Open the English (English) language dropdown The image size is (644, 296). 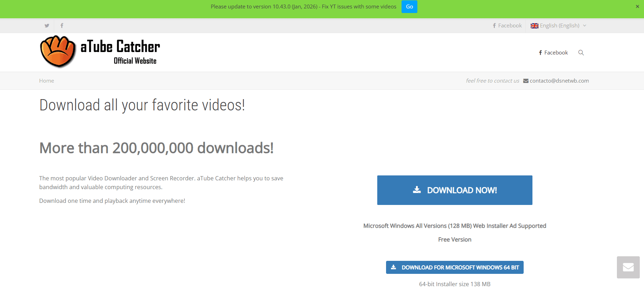click(559, 26)
